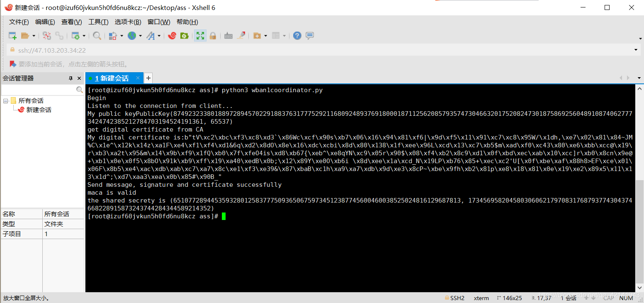Expand the new folder dropdown arrow

coord(265,36)
